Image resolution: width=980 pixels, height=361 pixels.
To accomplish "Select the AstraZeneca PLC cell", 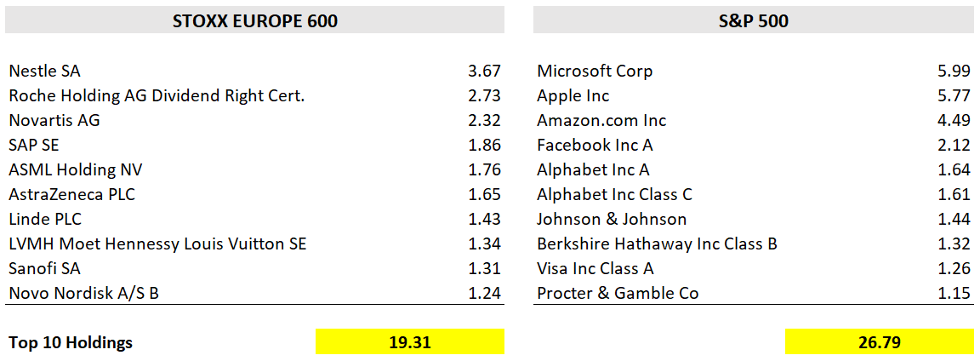I will (x=72, y=195).
